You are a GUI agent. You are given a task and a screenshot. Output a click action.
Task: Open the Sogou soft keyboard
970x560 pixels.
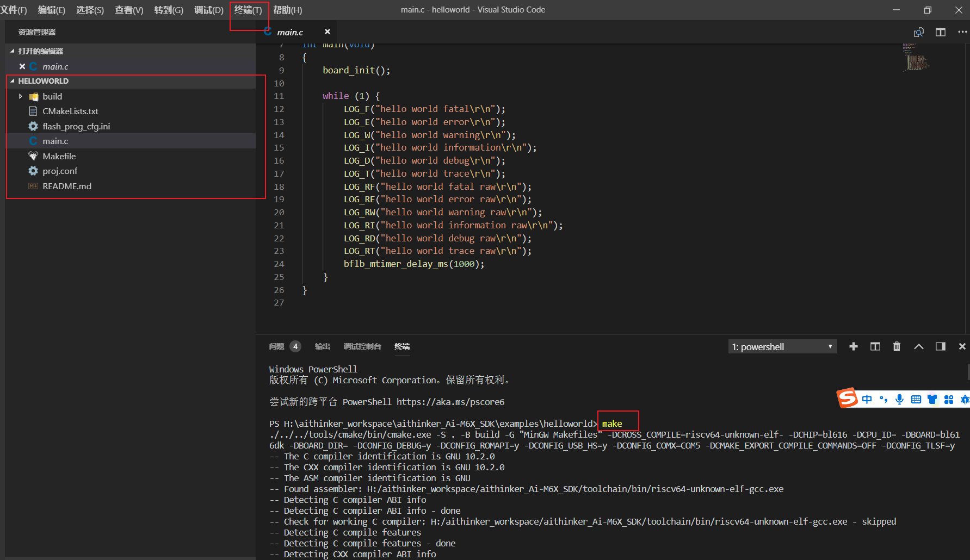(916, 400)
